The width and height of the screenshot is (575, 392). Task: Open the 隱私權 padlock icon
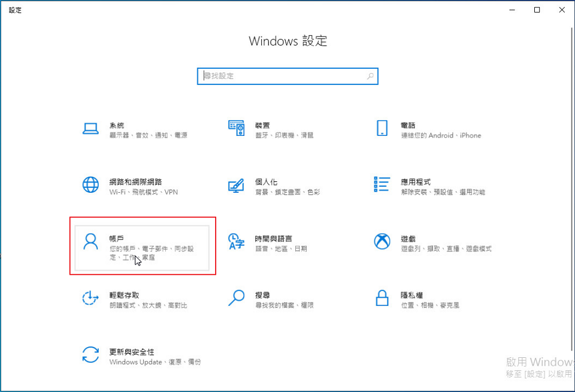(x=382, y=298)
